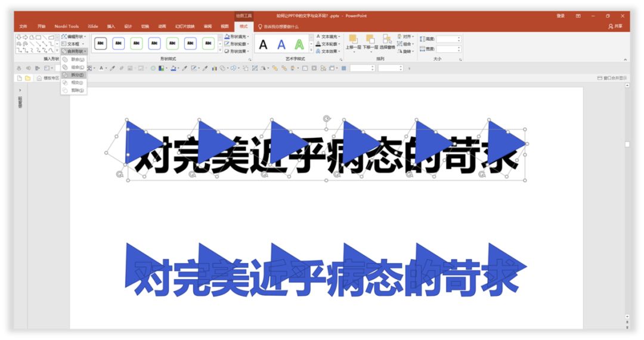Expand the collapsed thumbnail pane arrow
Image resolution: width=644 pixels, height=340 pixels.
20,90
